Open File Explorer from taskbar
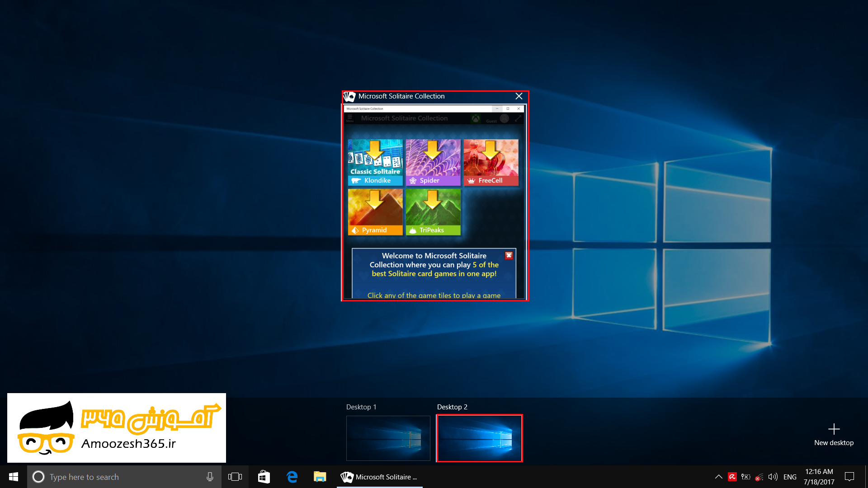The height and width of the screenshot is (488, 868). 320,477
